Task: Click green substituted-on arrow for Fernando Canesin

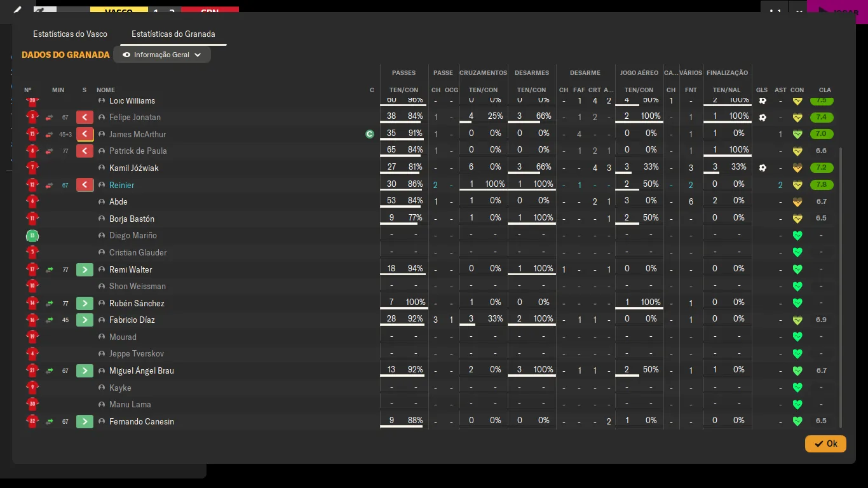Action: pyautogui.click(x=85, y=421)
